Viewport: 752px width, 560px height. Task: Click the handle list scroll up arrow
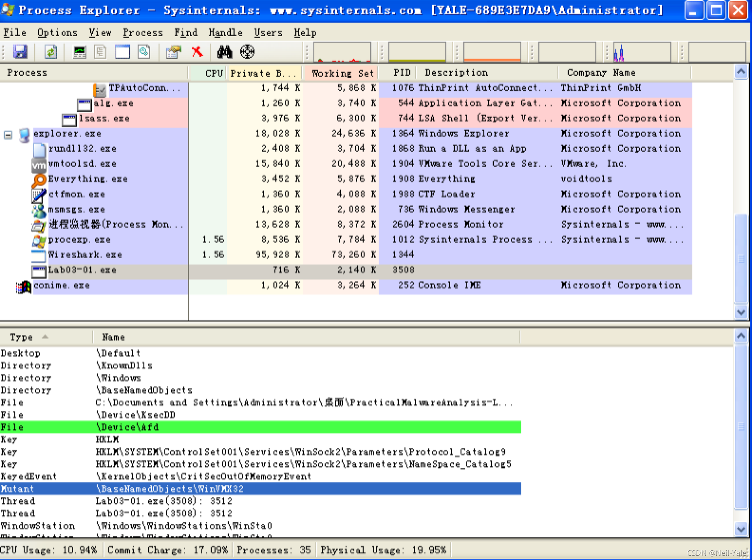[741, 336]
